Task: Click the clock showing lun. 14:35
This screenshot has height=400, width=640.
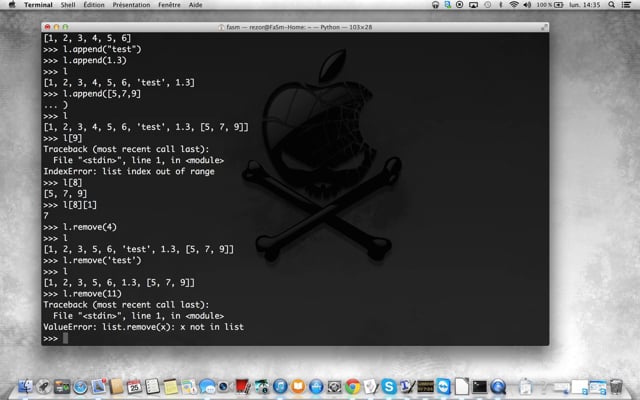Action: (584, 5)
